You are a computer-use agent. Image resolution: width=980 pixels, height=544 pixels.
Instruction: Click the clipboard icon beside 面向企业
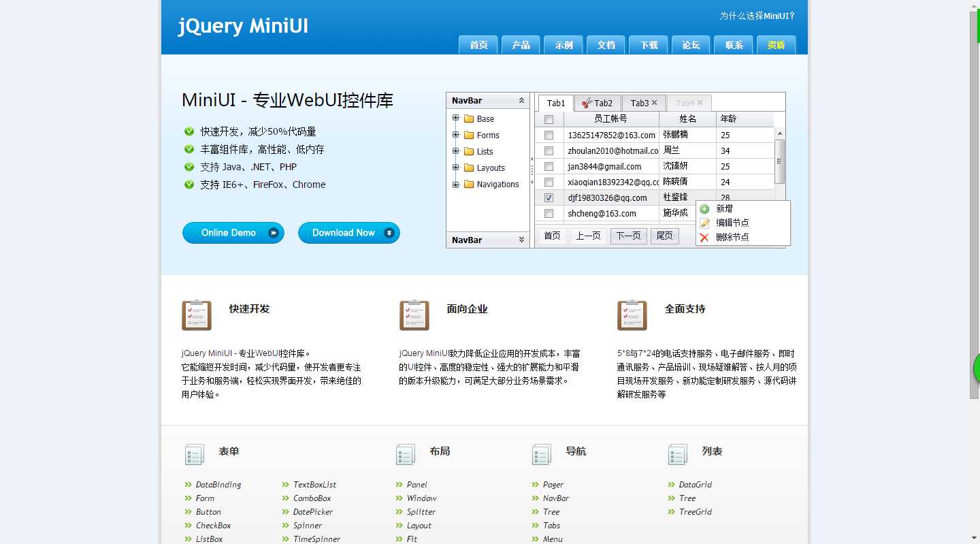[414, 315]
